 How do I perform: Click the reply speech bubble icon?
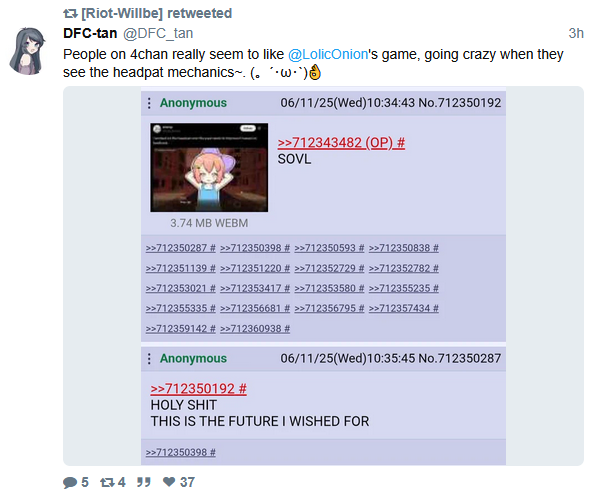pos(70,482)
